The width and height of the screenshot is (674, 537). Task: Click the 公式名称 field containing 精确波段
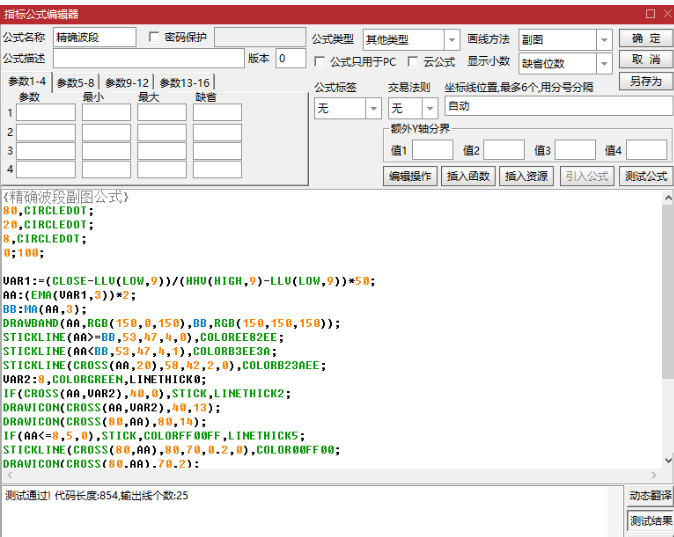point(95,37)
